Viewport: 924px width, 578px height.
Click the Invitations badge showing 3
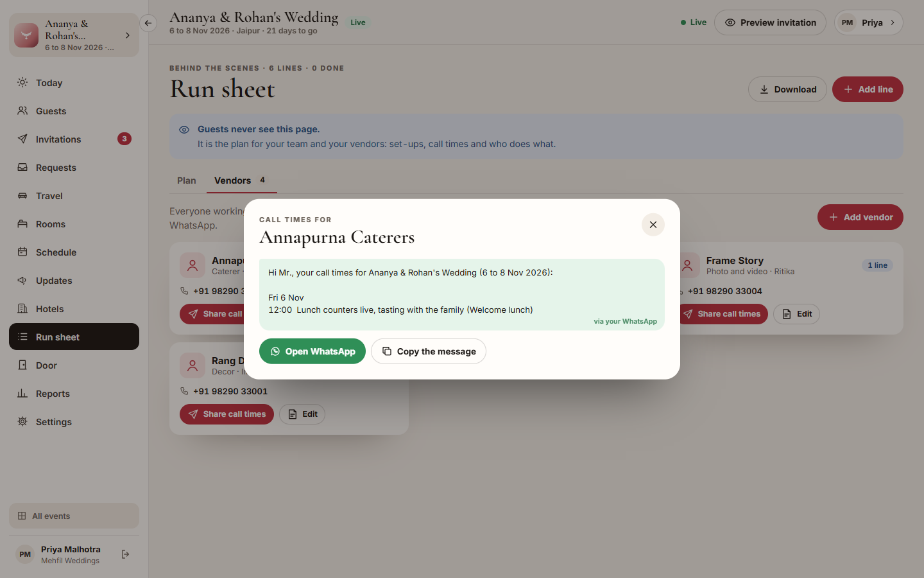(124, 139)
